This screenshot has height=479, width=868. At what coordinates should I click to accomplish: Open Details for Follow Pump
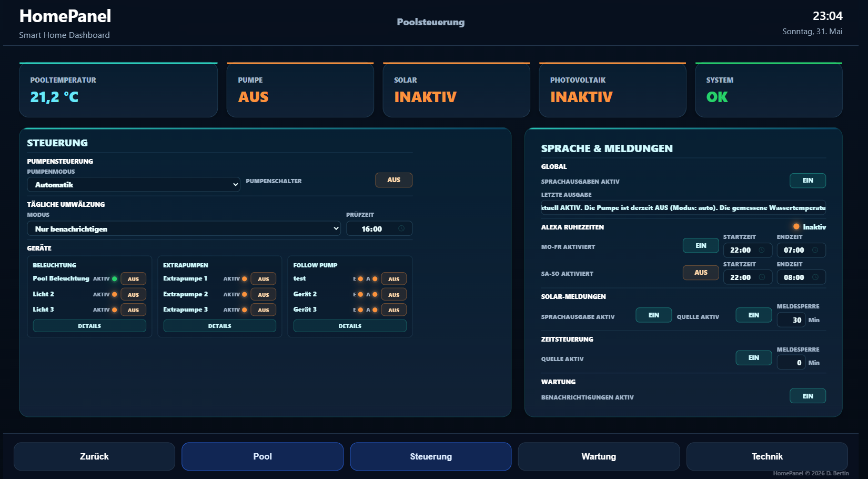coord(350,326)
